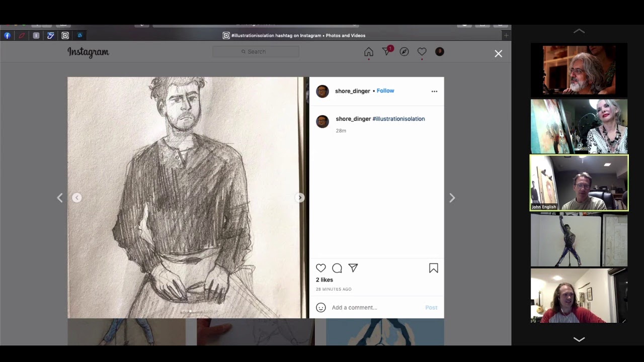Viewport: 644px width, 362px height.
Task: Click the Instagram search field
Action: pos(256,51)
